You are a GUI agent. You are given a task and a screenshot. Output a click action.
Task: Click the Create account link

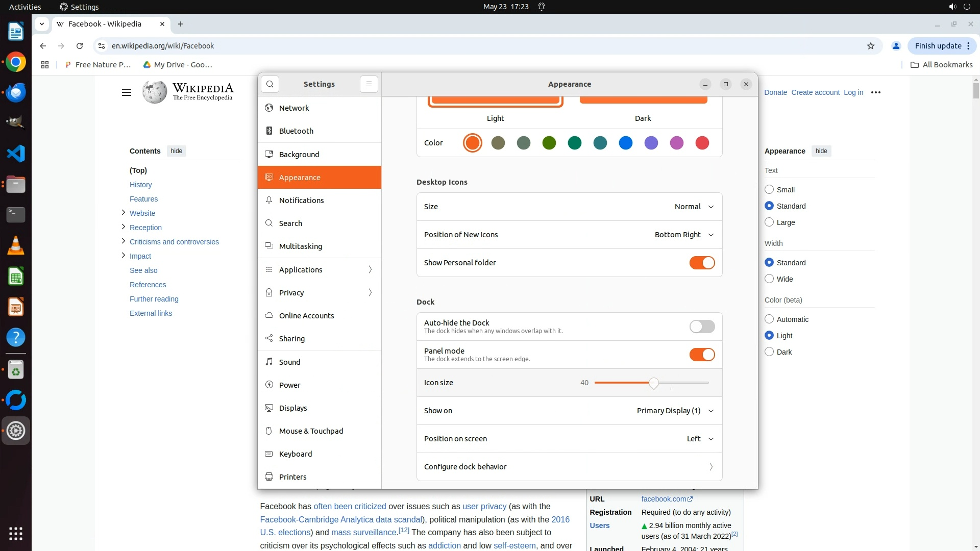pos(815,92)
